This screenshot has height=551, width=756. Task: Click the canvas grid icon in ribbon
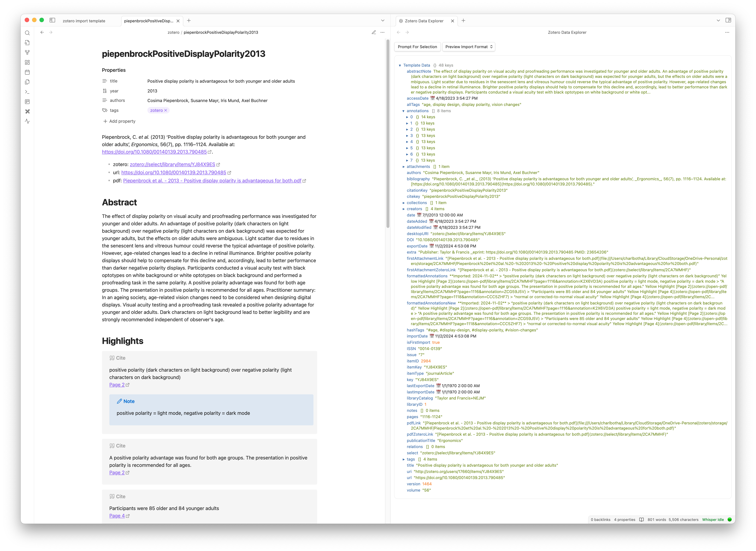click(x=27, y=62)
